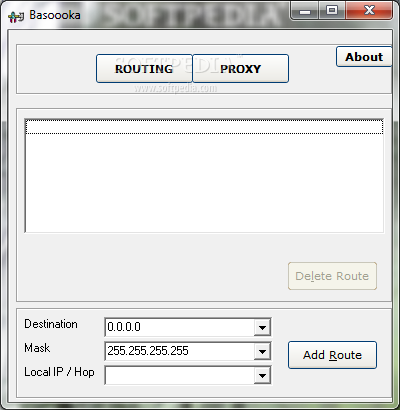Select the first row in the routes list
Screen dimensions: 400x410
(204, 127)
